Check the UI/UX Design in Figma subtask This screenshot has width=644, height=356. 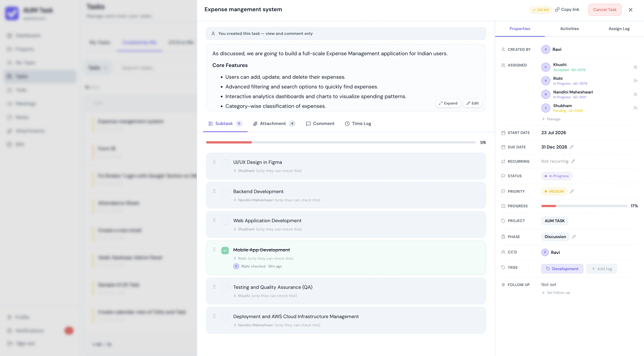(225, 163)
